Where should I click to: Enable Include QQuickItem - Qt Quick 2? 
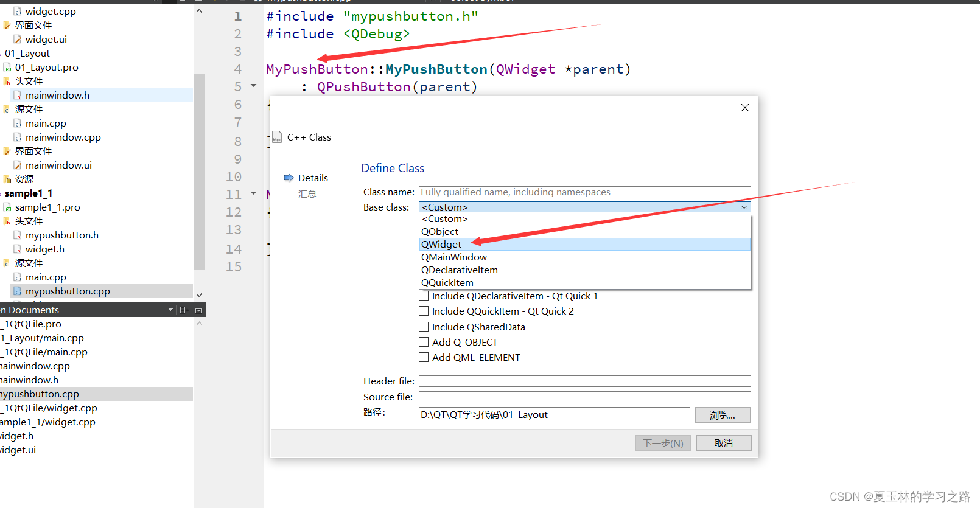tap(424, 311)
